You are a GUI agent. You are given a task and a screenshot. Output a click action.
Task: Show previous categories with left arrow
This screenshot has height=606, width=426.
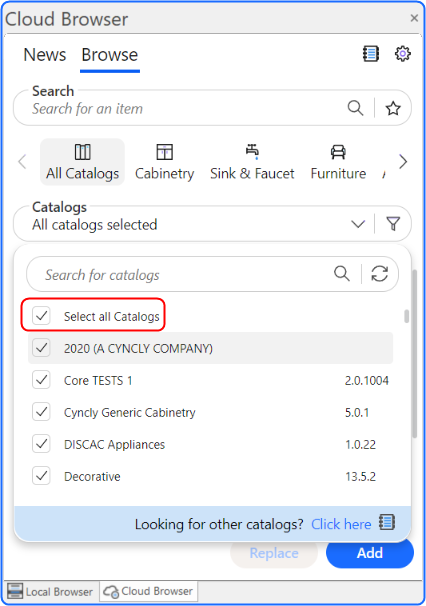point(22,162)
